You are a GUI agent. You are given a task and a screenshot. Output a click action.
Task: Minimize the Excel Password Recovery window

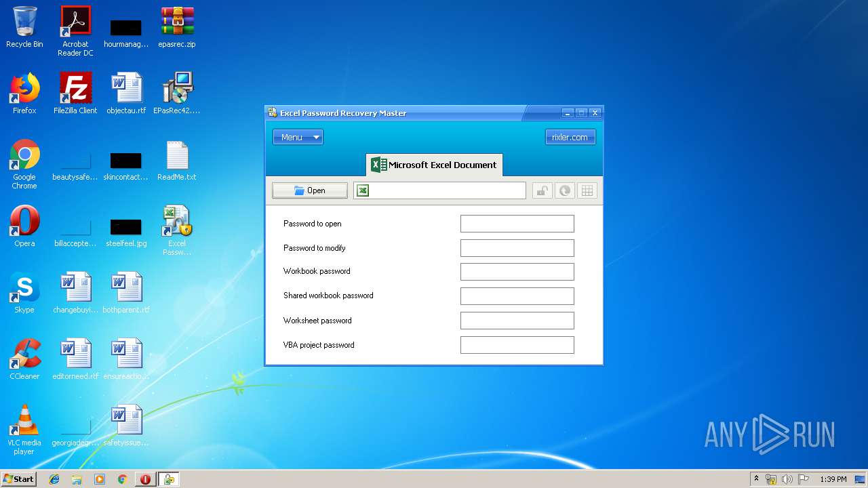click(568, 113)
